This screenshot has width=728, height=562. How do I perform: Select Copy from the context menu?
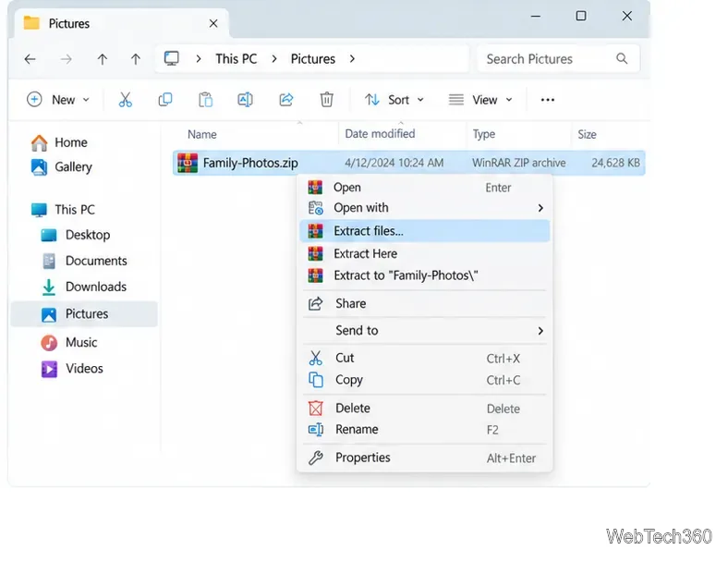(425, 380)
